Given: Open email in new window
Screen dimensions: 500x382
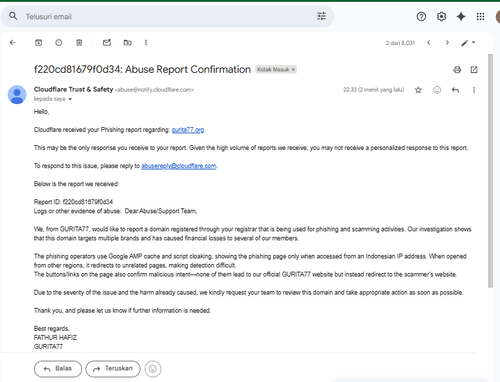Looking at the screenshot, I should [x=474, y=70].
